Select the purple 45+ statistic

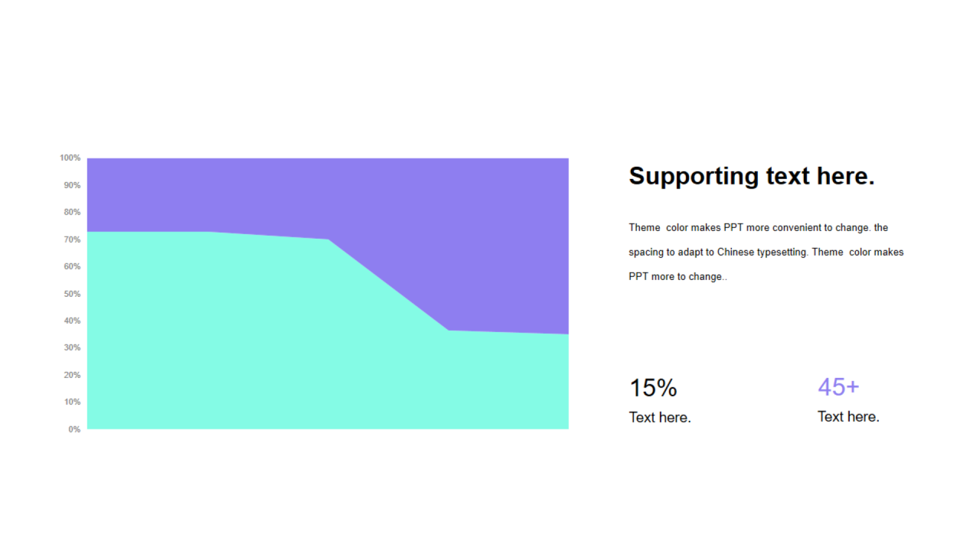[838, 386]
